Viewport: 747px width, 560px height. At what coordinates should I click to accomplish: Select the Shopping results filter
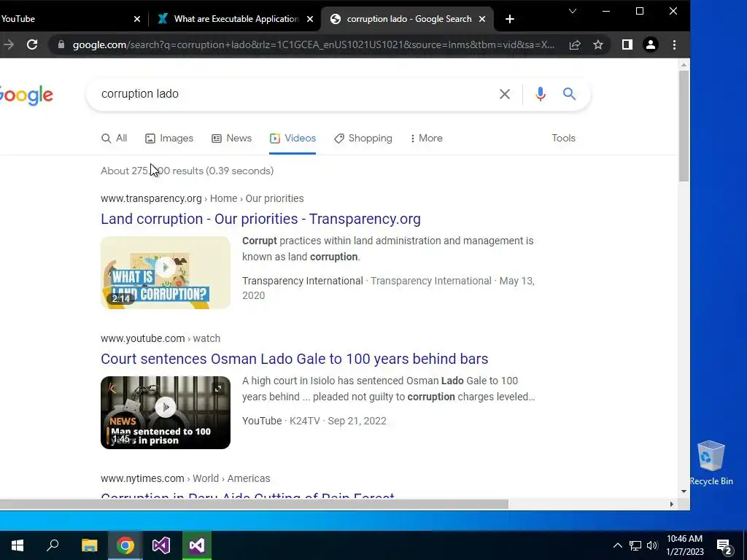coord(363,138)
